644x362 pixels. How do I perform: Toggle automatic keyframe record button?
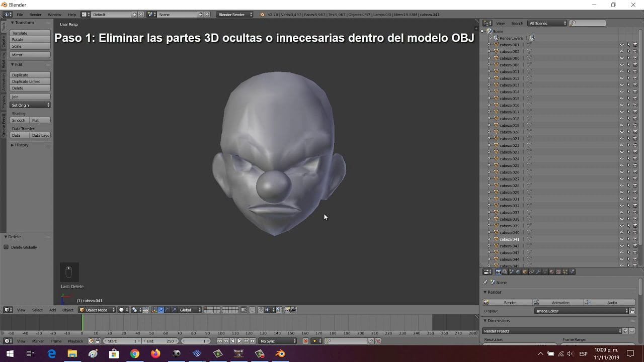pyautogui.click(x=305, y=341)
